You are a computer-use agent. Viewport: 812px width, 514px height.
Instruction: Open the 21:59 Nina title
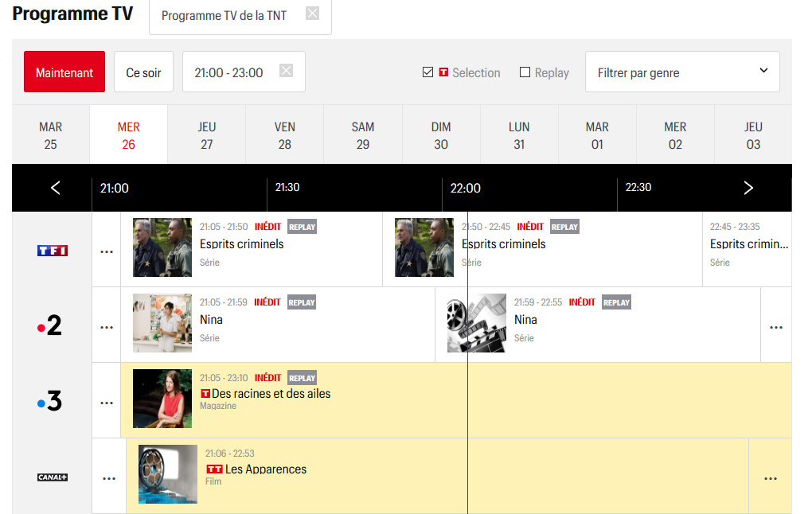tap(525, 319)
